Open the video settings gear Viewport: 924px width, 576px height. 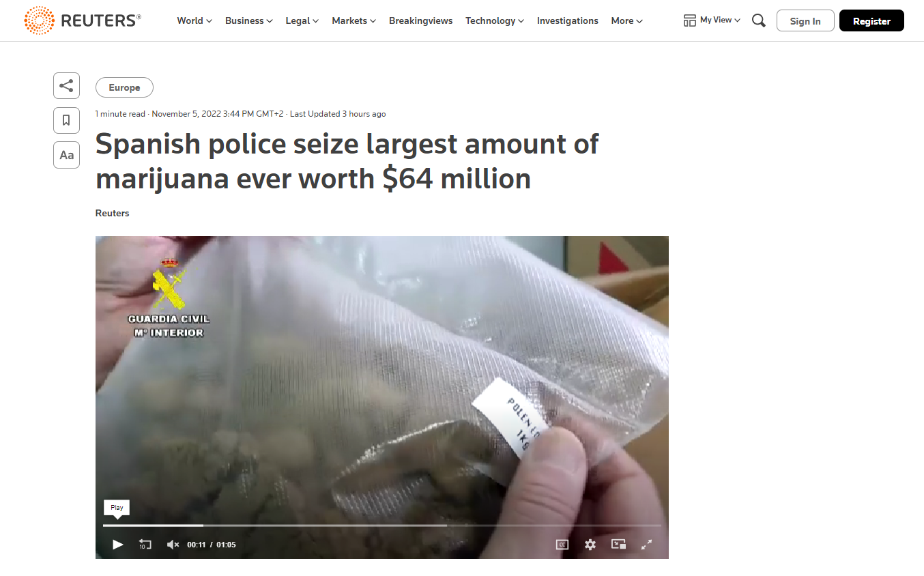point(590,544)
